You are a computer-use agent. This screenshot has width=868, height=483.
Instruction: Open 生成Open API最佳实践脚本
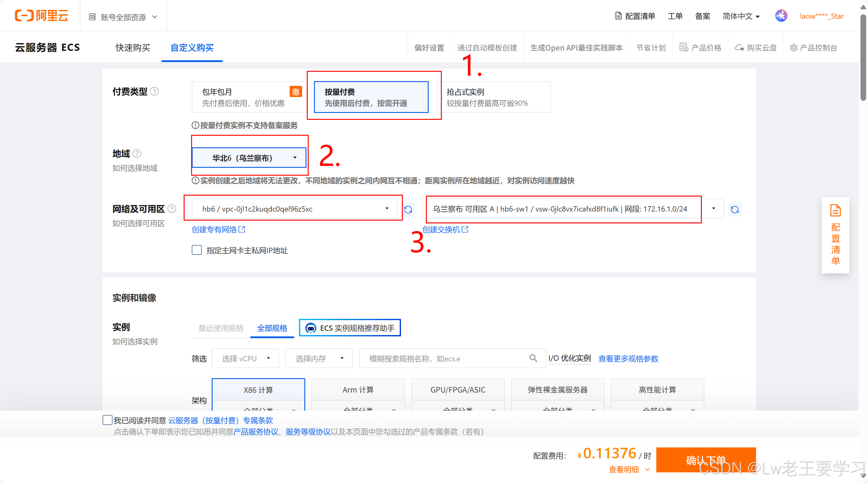coord(576,47)
